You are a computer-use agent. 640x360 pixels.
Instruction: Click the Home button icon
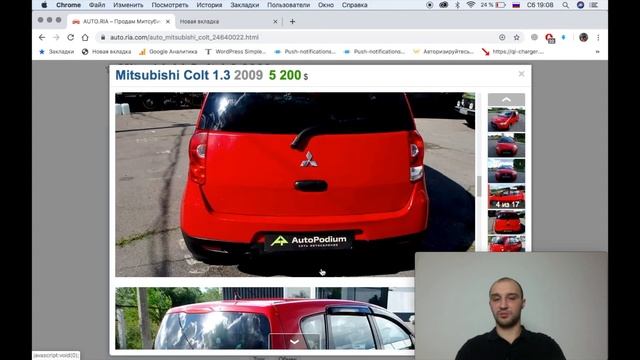(85, 37)
